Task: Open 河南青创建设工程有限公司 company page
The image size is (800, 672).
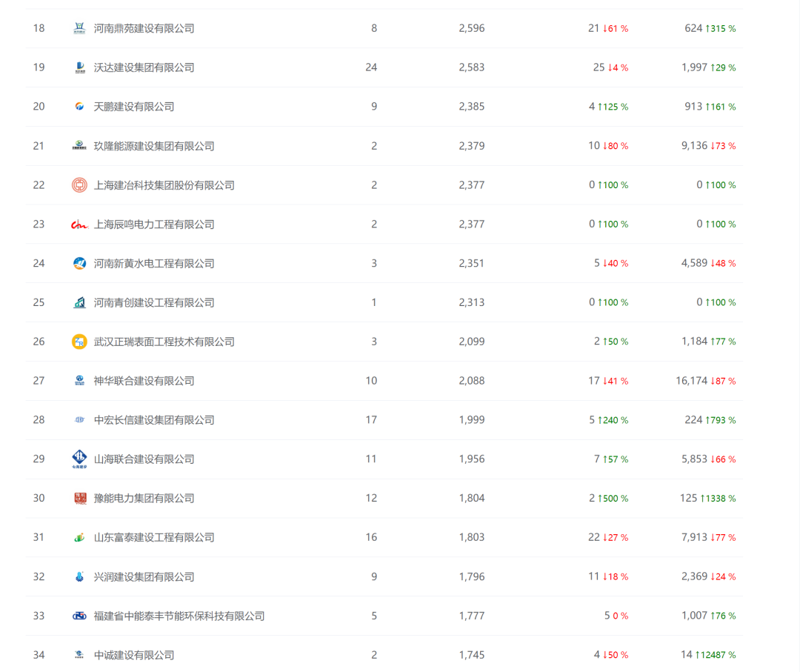Action: point(154,302)
